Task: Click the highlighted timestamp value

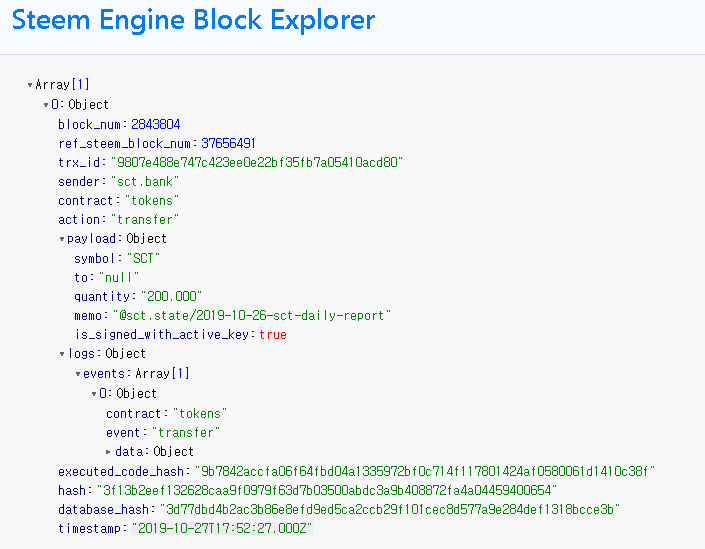Action: coord(222,528)
